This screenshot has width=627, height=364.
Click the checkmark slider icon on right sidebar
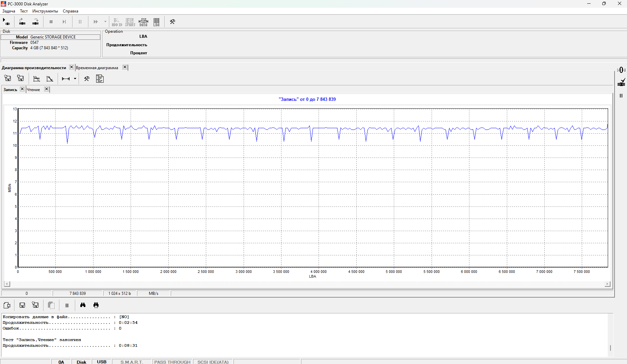coord(621,82)
